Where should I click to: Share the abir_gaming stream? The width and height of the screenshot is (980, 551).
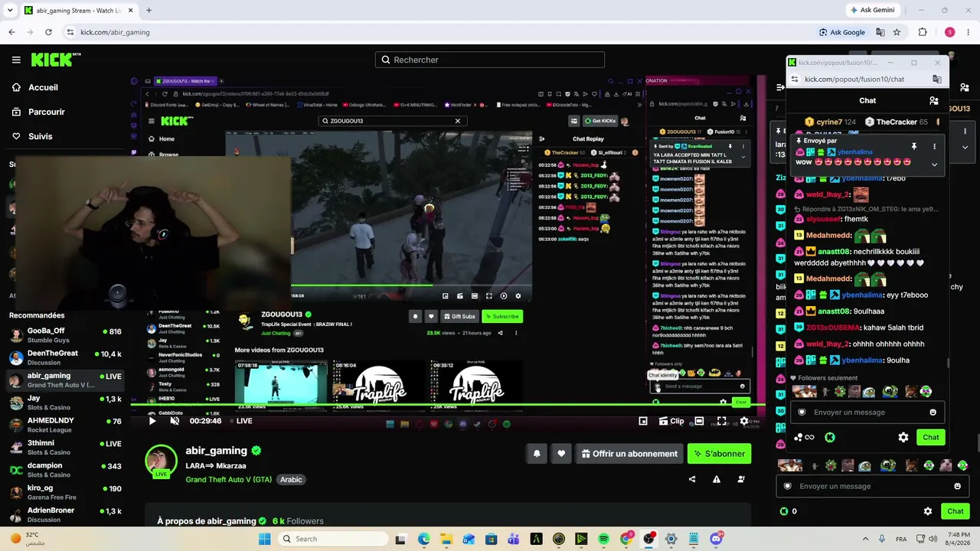pyautogui.click(x=692, y=479)
